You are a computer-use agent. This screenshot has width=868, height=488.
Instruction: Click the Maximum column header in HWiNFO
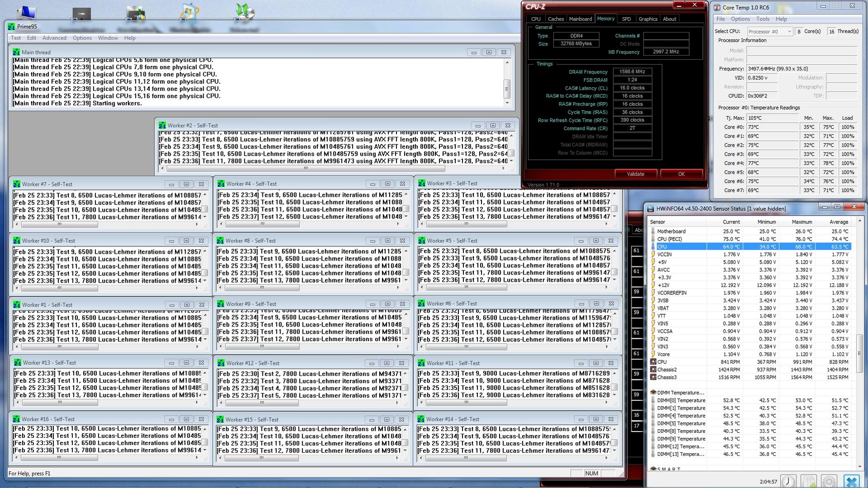797,222
